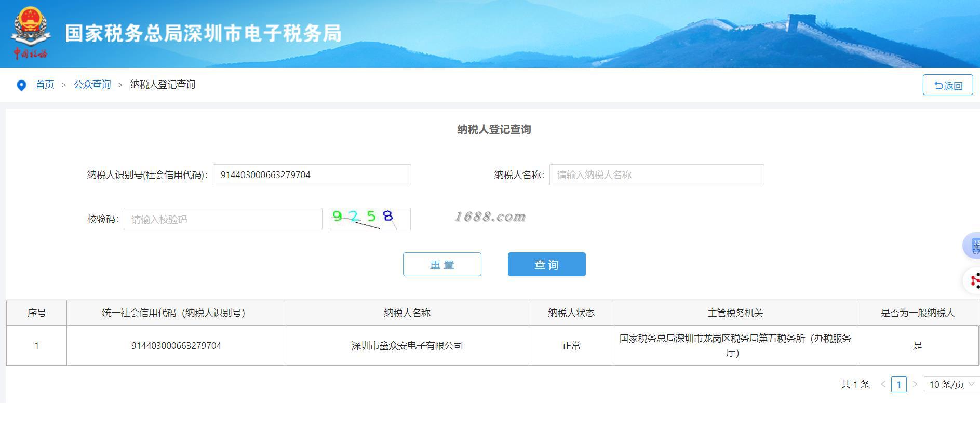This screenshot has height=431, width=980.
Task: Go to next page arrow in pagination
Action: point(915,384)
